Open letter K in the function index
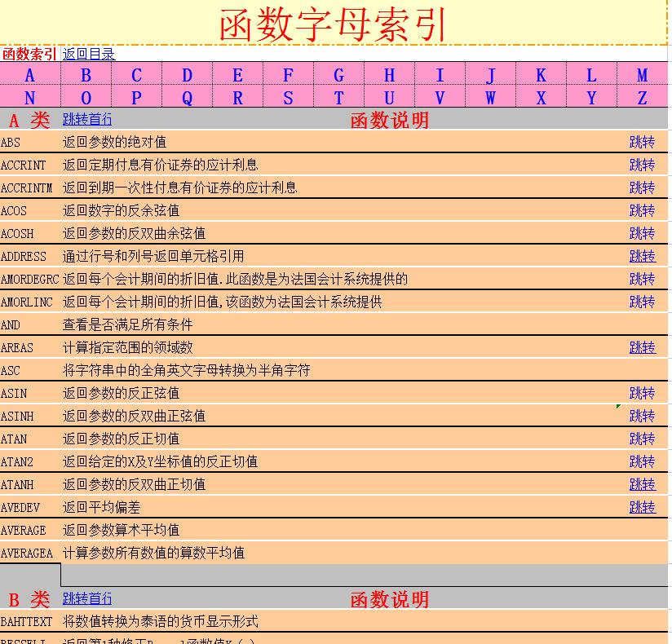The width and height of the screenshot is (672, 644). click(541, 75)
